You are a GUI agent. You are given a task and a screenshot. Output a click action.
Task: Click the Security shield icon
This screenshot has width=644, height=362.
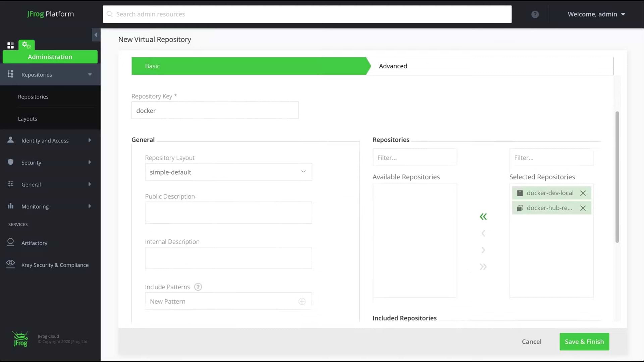tap(10, 162)
